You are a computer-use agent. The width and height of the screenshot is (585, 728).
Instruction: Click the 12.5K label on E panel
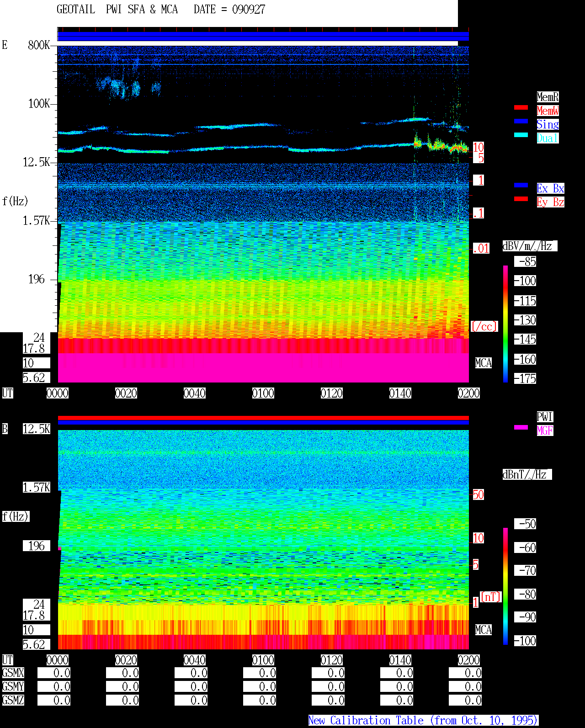(37, 162)
